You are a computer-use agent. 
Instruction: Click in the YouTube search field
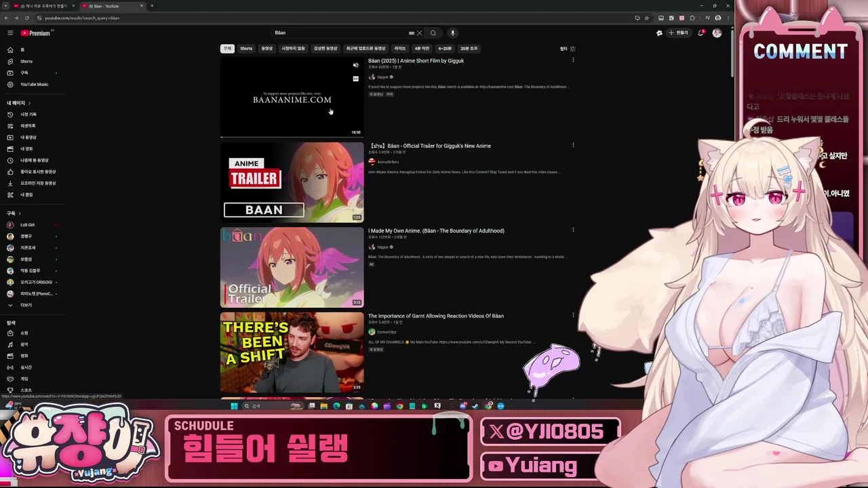point(339,33)
